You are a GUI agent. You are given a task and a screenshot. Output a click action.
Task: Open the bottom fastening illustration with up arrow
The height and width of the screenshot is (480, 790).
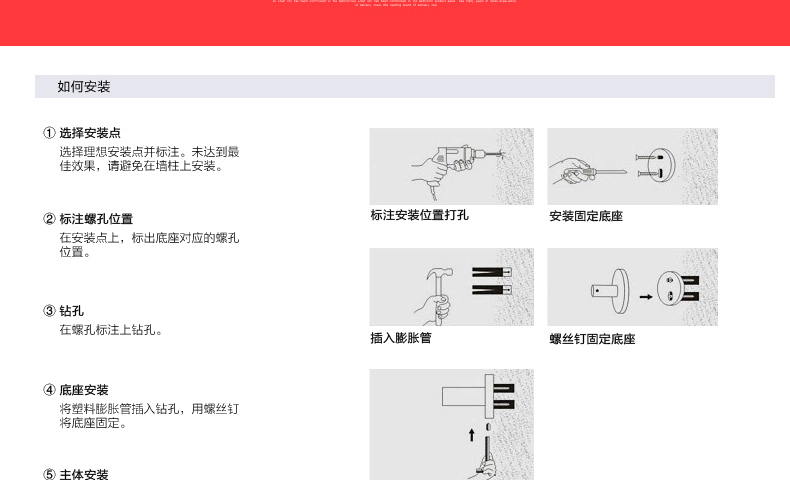pos(451,424)
